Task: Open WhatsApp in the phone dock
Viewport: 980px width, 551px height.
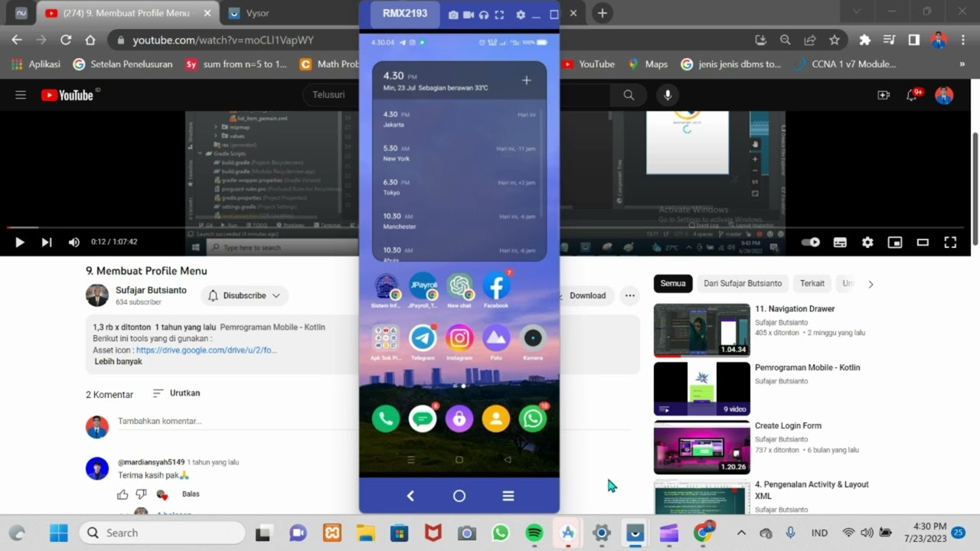Action: 533,419
